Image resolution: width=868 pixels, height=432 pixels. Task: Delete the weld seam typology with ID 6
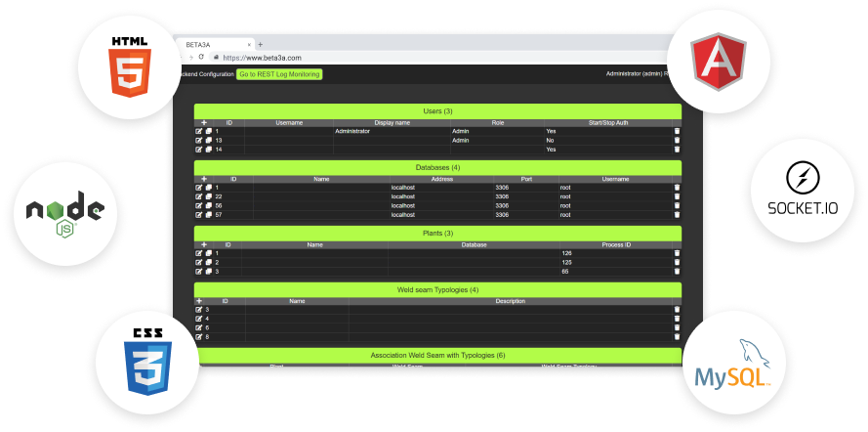pyautogui.click(x=677, y=327)
